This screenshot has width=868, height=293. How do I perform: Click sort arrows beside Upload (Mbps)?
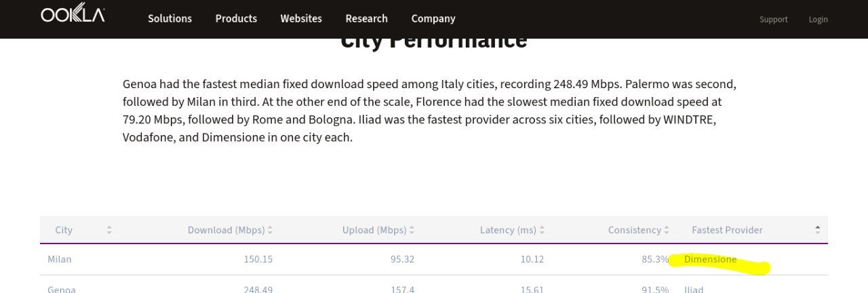412,231
